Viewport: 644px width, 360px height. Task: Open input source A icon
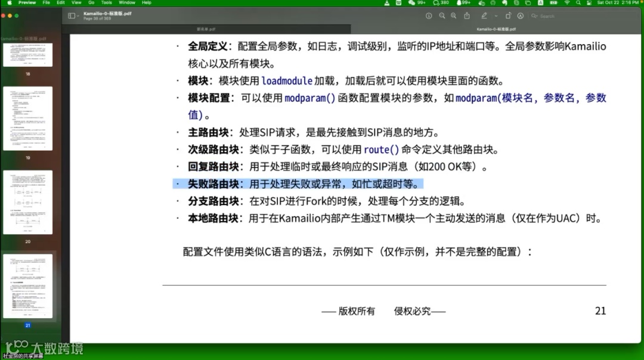[x=540, y=3]
